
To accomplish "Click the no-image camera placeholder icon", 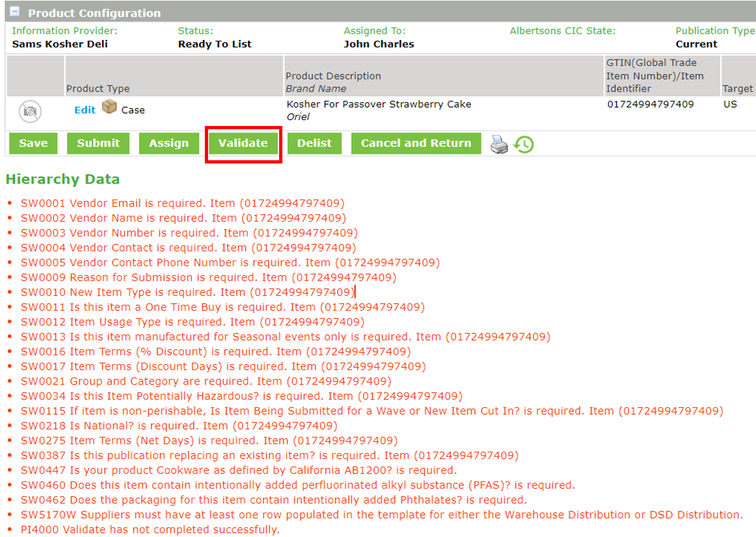I will coord(28,110).
